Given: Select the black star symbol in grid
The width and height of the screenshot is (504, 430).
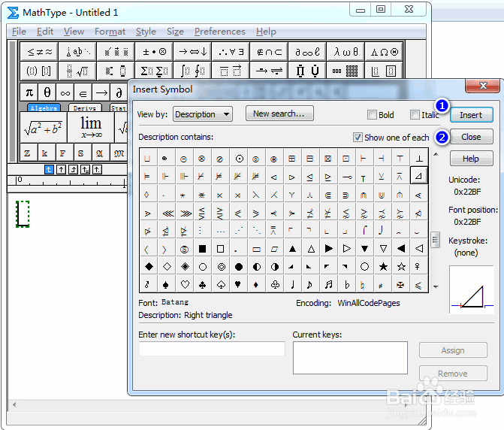Looking at the screenshot, I should [383, 267].
